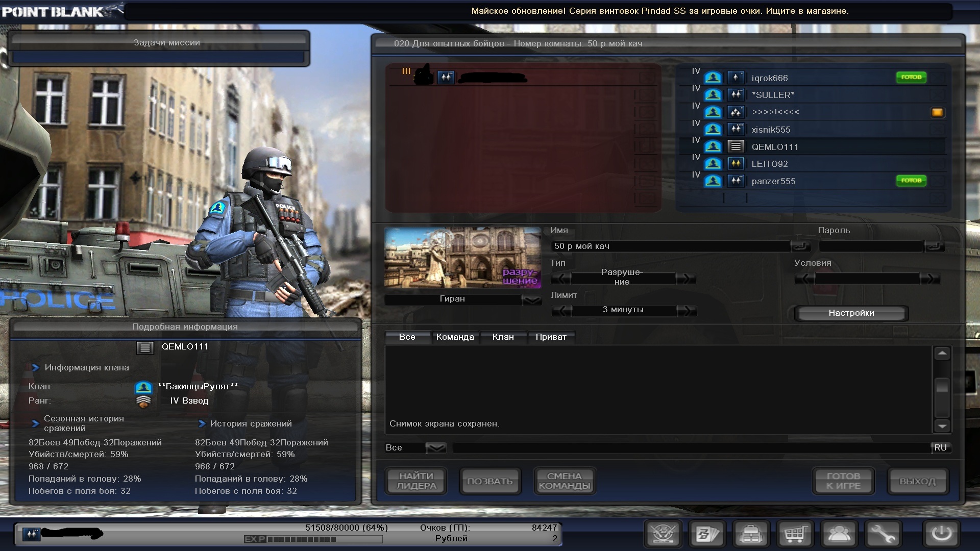
Task: Open the PB mission cards icon
Action: 708,534
